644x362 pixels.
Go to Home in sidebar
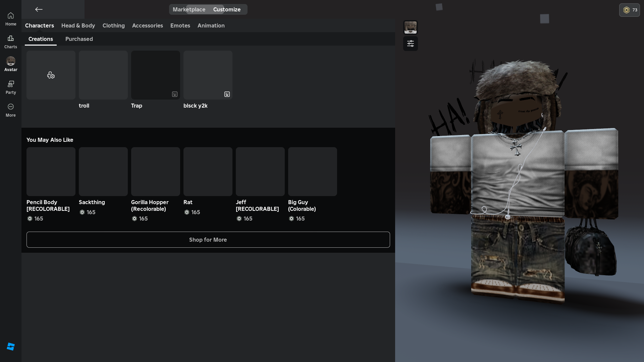11,19
